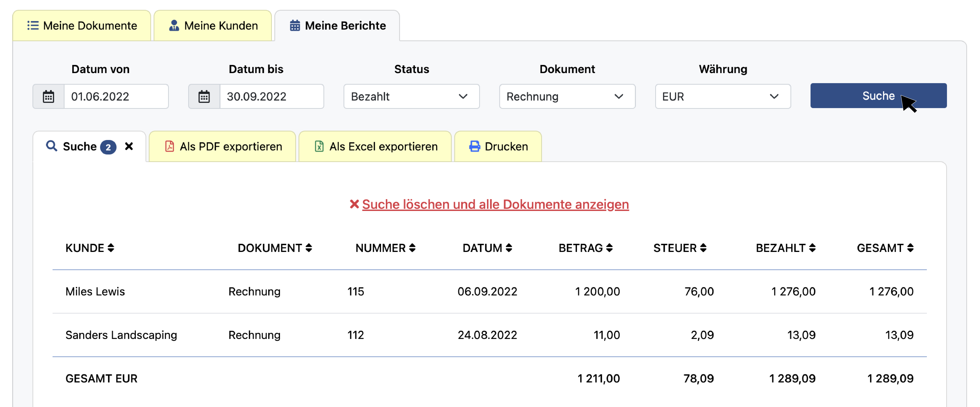Open the Meine Dokumente tab

(82, 26)
